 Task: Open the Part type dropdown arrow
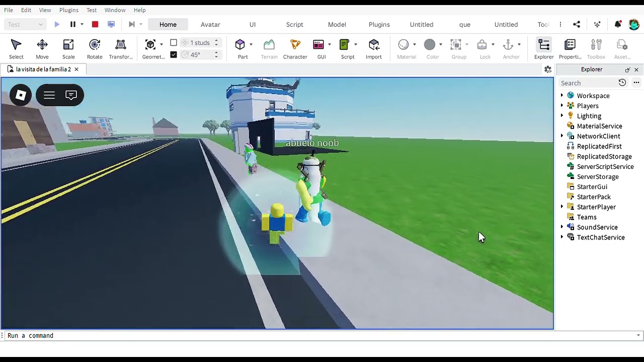coord(251,45)
